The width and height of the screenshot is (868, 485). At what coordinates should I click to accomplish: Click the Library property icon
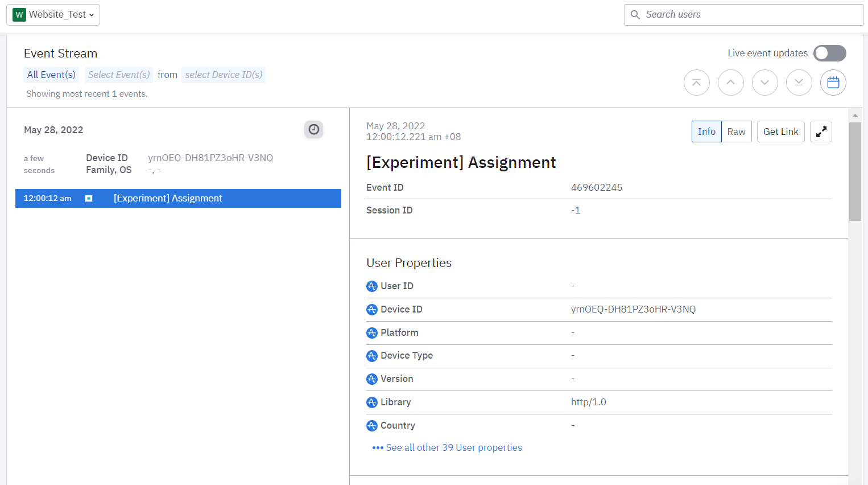tap(372, 402)
